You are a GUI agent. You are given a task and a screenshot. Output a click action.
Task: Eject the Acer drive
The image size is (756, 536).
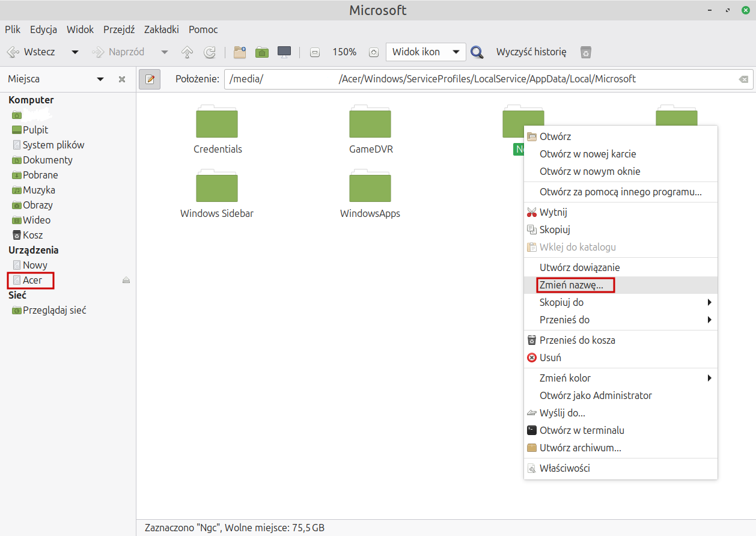tap(126, 281)
